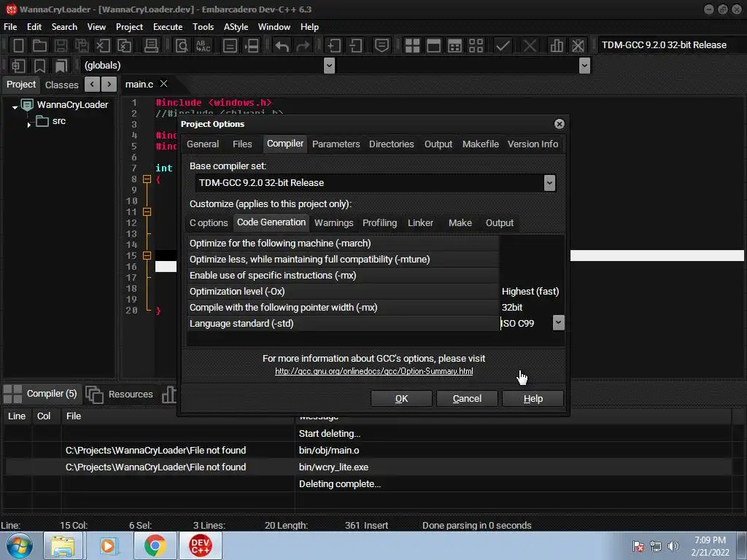Click the Replace AB/AC toolbar icon
747x560 pixels.
pyautogui.click(x=203, y=45)
